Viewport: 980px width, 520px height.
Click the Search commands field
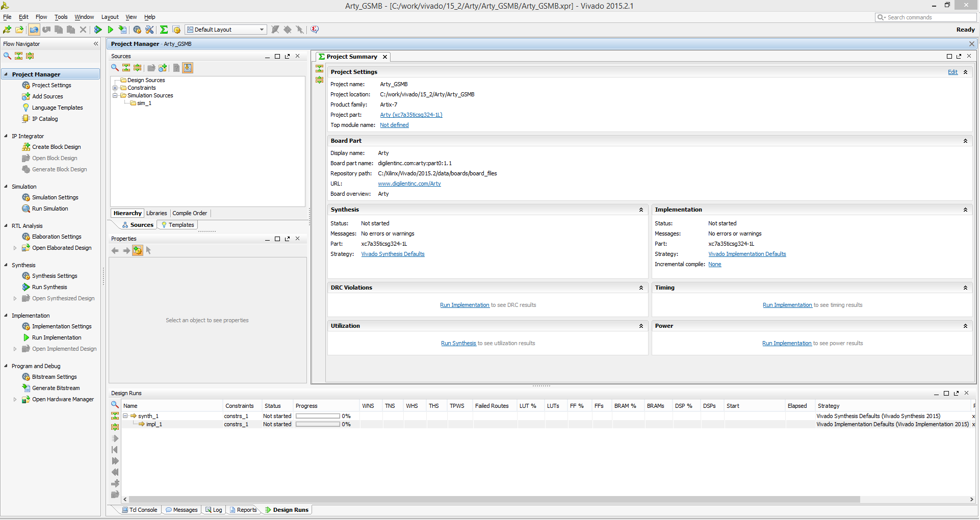tap(926, 17)
